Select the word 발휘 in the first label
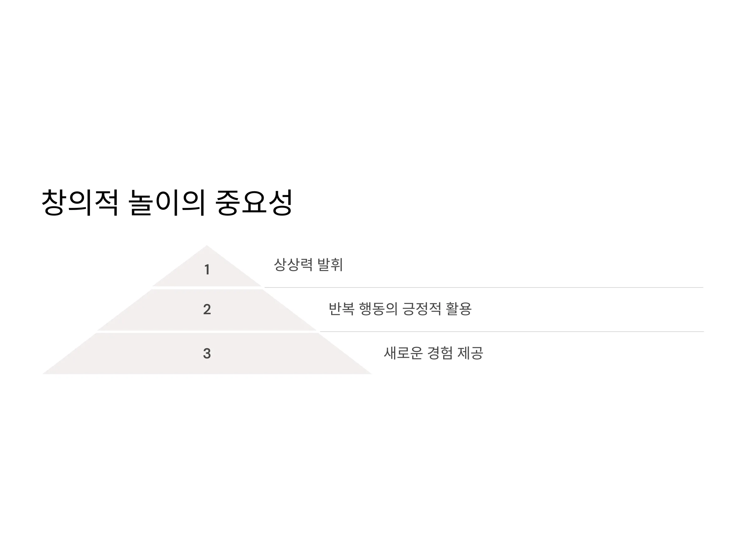This screenshot has width=747, height=560. (x=330, y=265)
